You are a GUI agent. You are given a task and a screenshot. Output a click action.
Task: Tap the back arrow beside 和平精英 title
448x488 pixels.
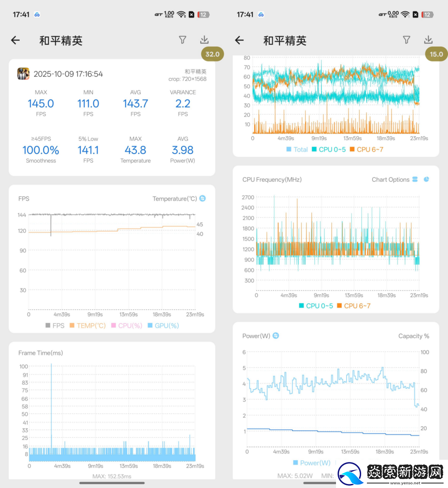15,40
